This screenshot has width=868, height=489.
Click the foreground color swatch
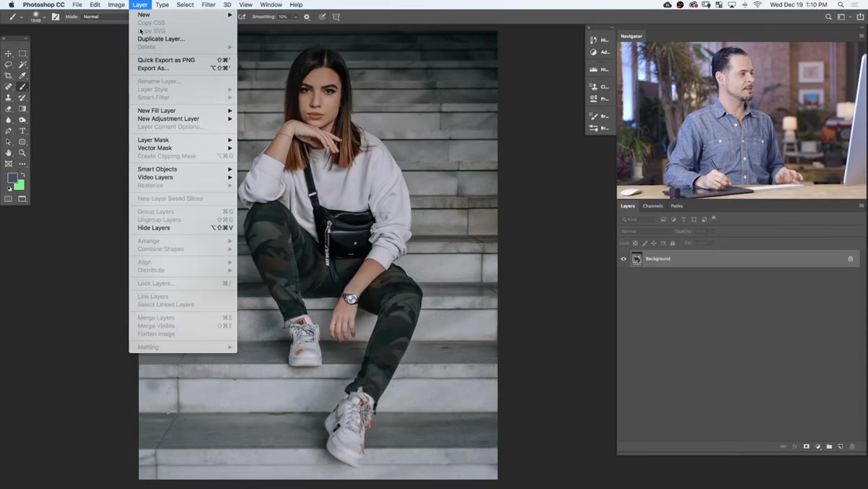coord(12,178)
